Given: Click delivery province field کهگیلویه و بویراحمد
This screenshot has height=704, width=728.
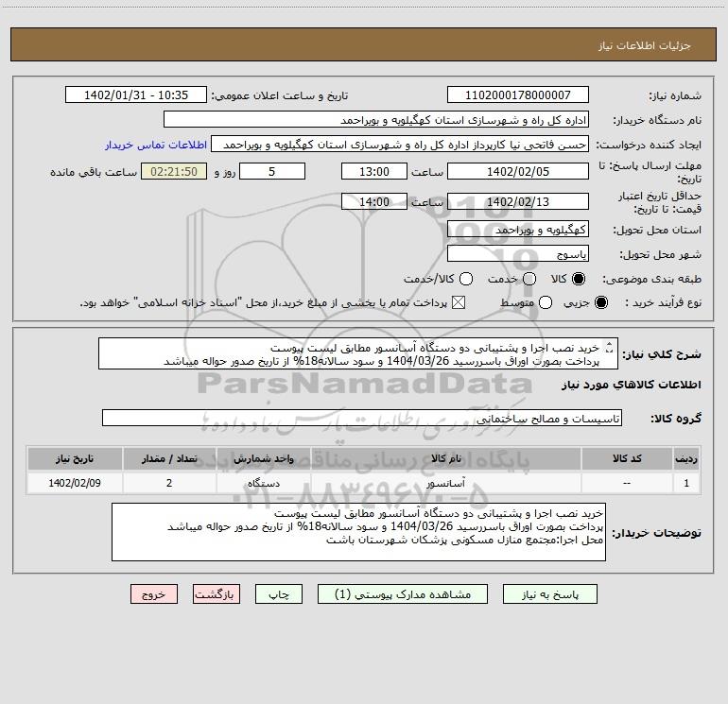Looking at the screenshot, I should [518, 230].
